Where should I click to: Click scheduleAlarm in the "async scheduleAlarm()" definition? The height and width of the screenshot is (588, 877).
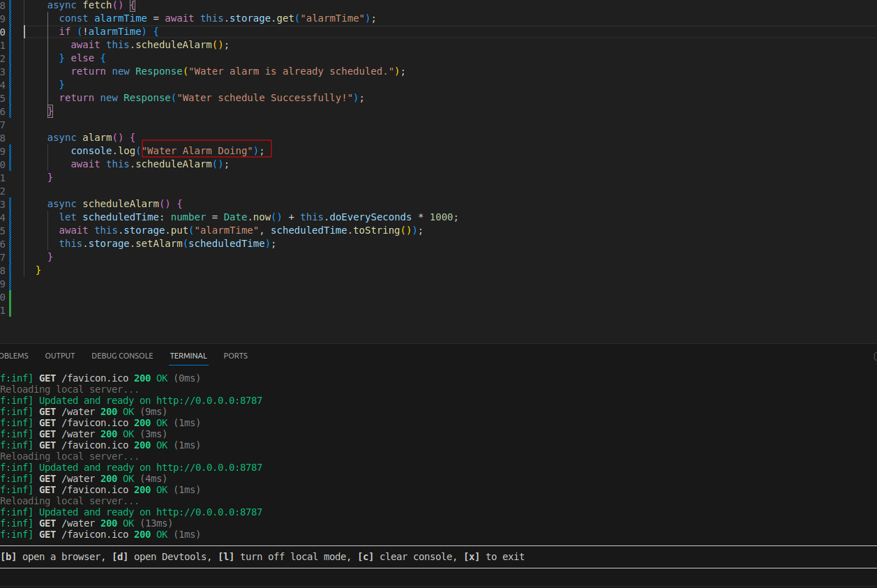coord(121,204)
